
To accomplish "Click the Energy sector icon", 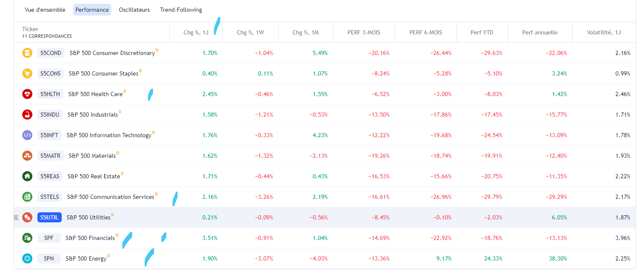I will click(x=27, y=258).
